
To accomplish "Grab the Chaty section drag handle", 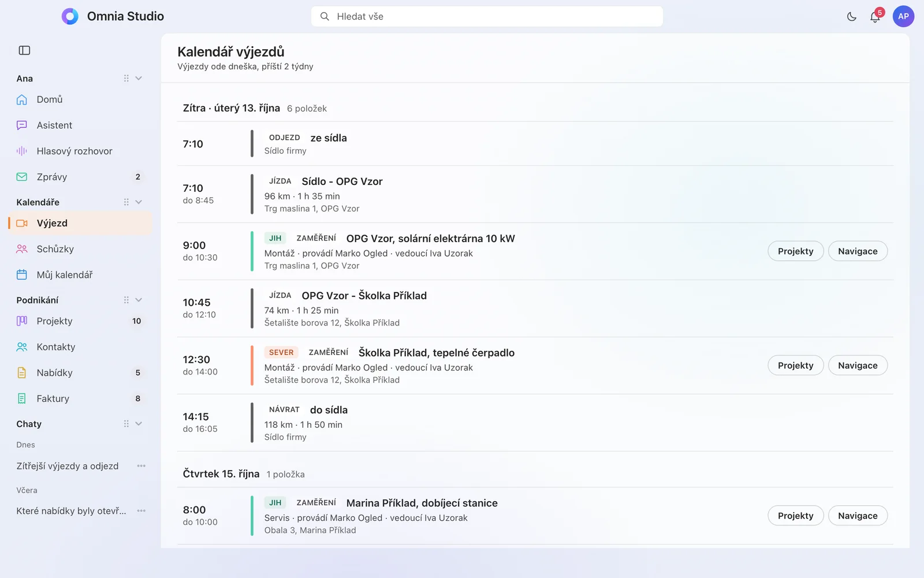I will tap(126, 424).
